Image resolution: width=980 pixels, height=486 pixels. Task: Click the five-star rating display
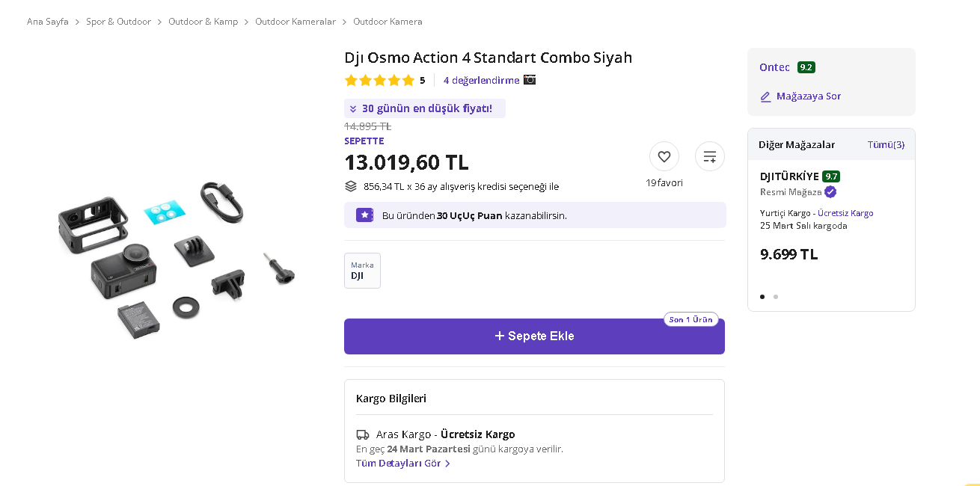[379, 80]
